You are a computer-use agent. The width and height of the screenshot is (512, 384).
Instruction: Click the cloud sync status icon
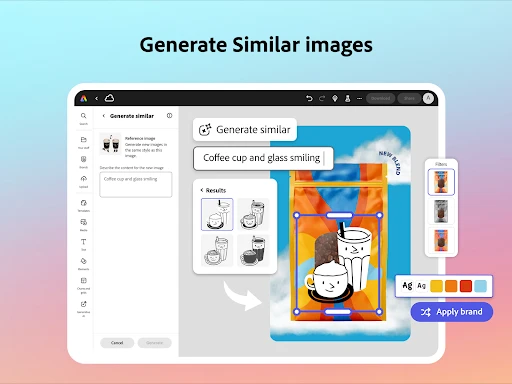109,98
